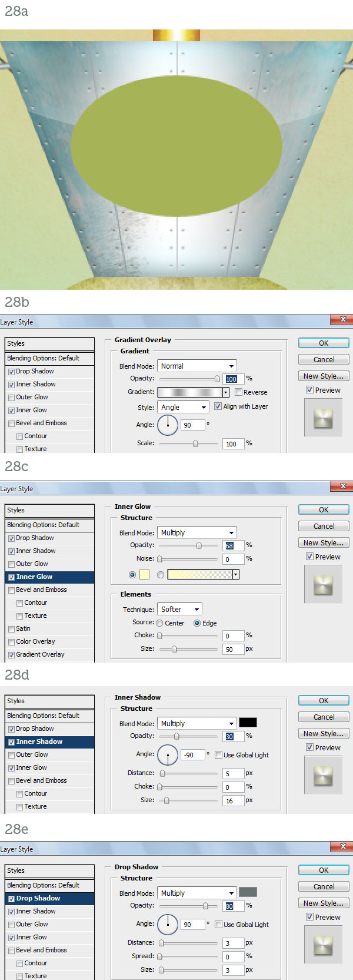Expand the gradient picker arrow in Gradient Overlay
The width and height of the screenshot is (353, 980).
[x=225, y=392]
